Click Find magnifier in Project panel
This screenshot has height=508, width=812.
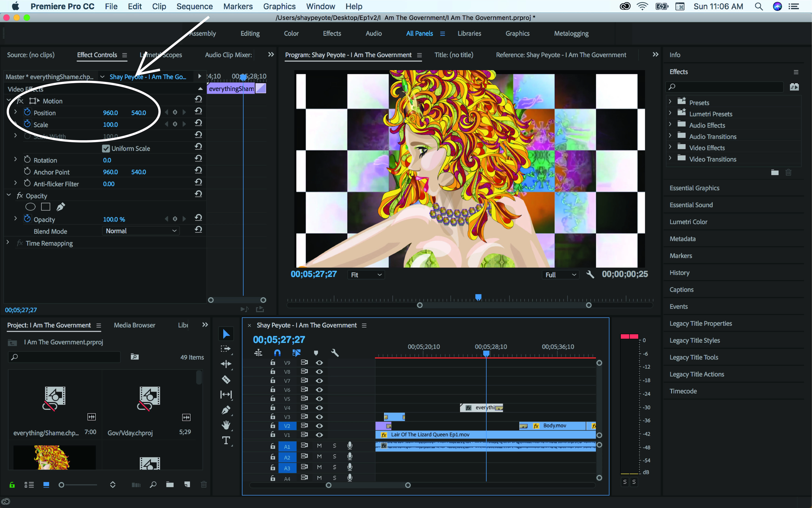pos(153,484)
